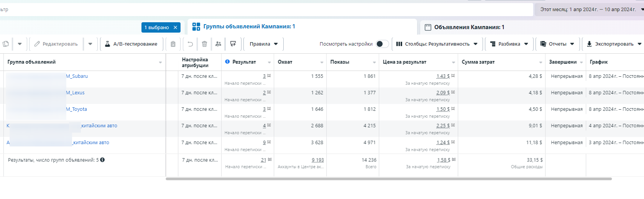Open the Правила dropdown menu

264,44
